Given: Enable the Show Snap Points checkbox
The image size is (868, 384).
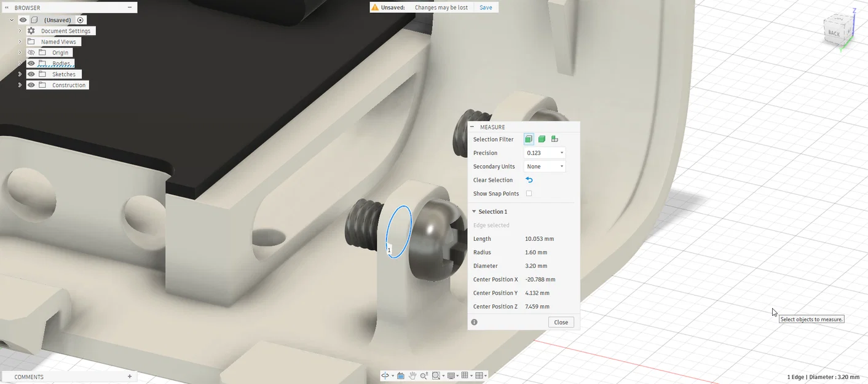Looking at the screenshot, I should (529, 194).
